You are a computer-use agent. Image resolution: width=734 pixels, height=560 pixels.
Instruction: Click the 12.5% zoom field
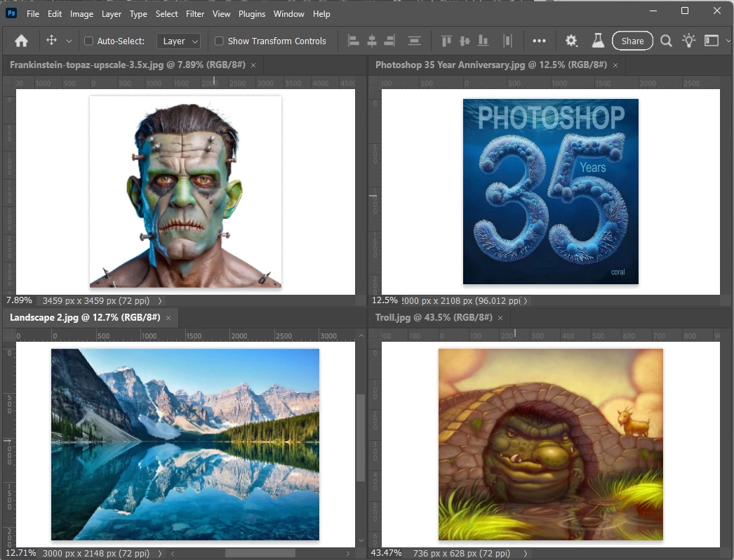click(x=385, y=300)
